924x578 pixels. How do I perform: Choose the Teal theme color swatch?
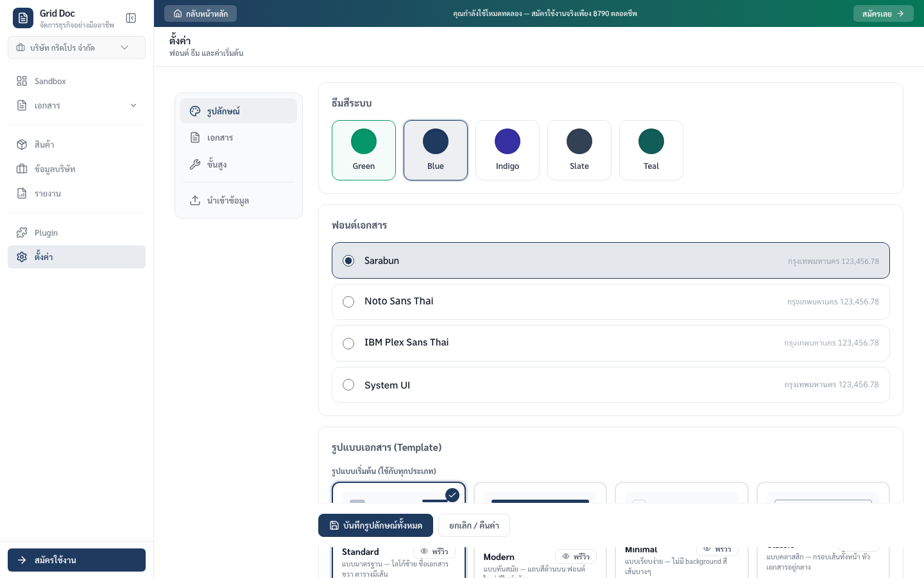coord(651,150)
